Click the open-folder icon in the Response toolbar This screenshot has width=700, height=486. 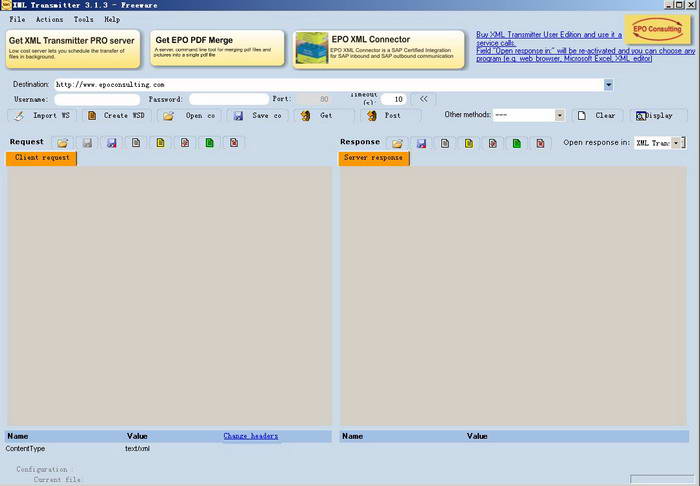point(397,143)
